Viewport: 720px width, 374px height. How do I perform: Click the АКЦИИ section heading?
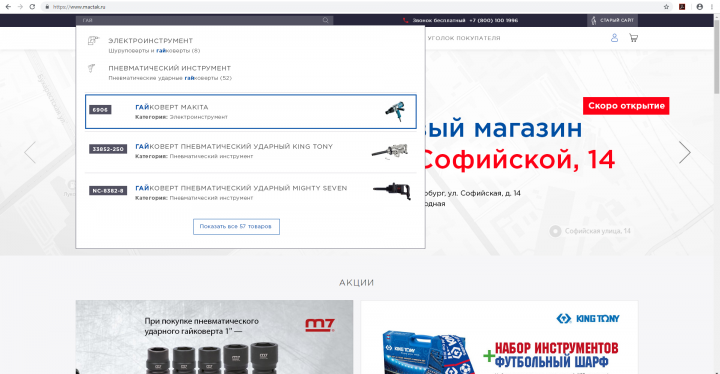(356, 283)
